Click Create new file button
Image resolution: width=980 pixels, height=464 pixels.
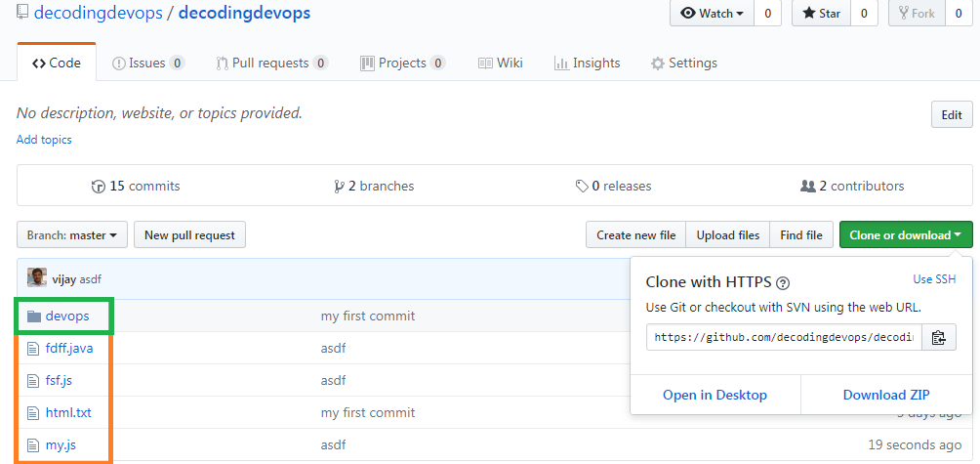point(635,235)
